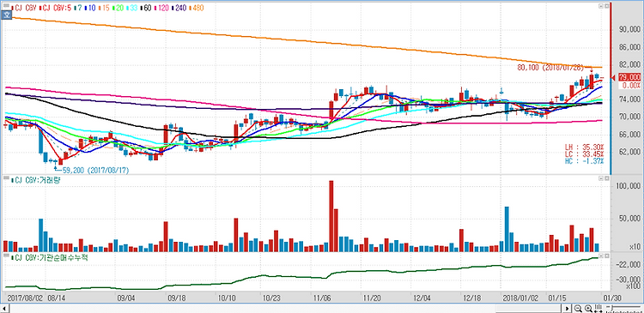Image resolution: width=644 pixels, height=313 pixels.
Task: Click the tallest volume bar near 11/06
Action: coord(331,216)
